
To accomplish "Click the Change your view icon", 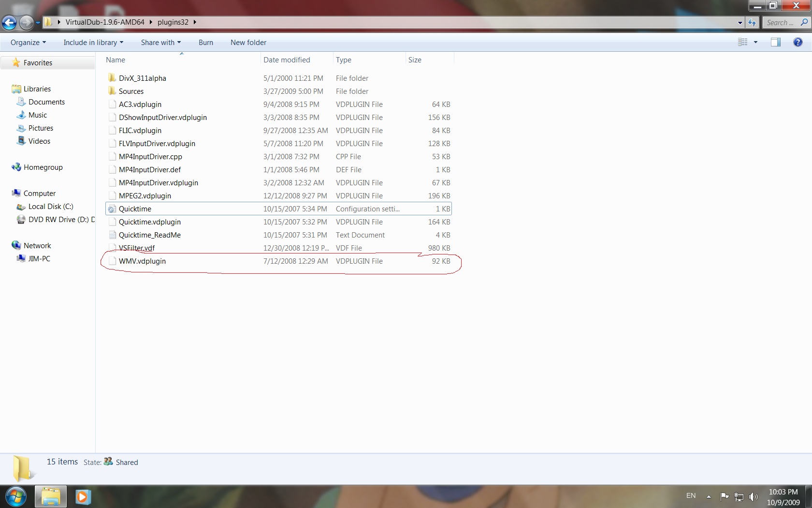I will 743,43.
